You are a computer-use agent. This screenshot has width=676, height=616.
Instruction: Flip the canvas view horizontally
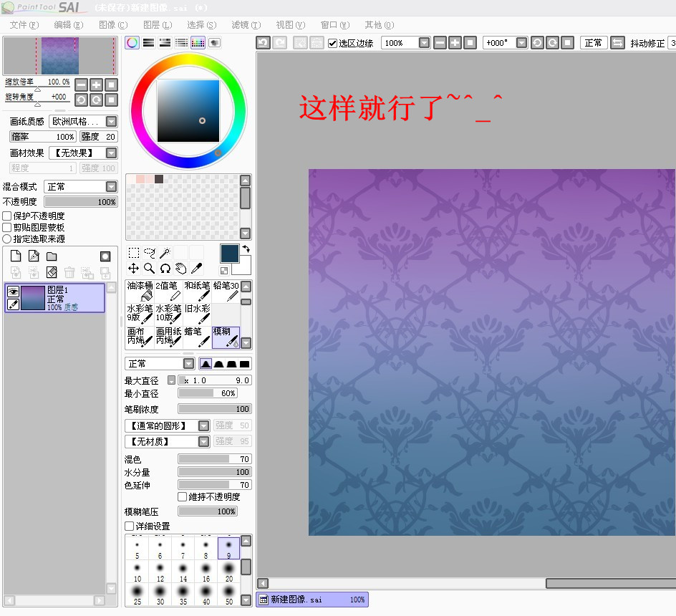click(x=617, y=43)
